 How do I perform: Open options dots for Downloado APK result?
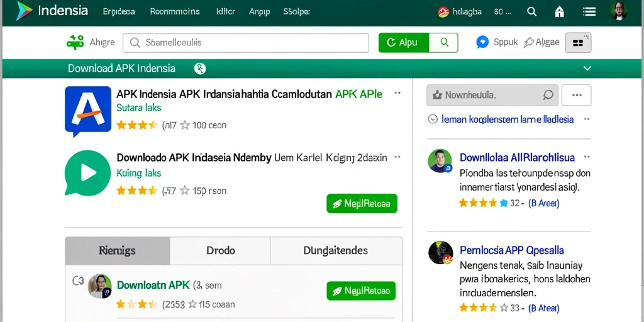tap(397, 157)
